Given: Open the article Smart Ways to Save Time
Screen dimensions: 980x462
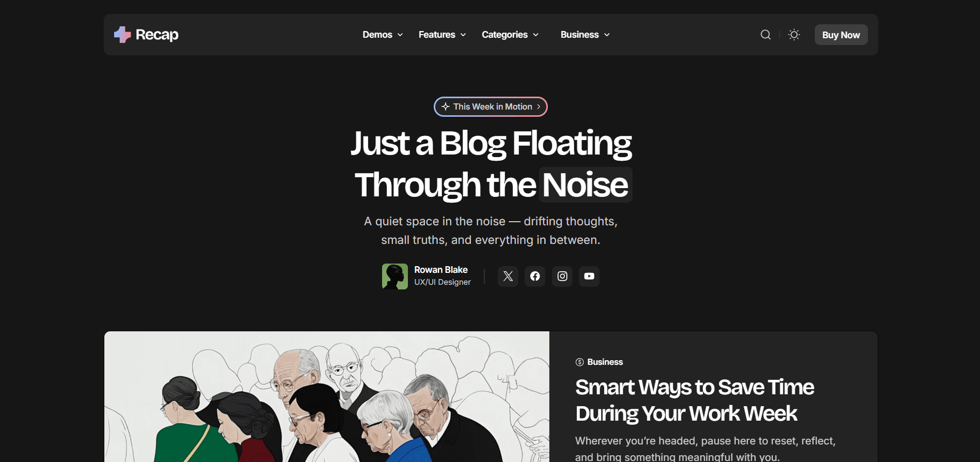Looking at the screenshot, I should click(694, 401).
